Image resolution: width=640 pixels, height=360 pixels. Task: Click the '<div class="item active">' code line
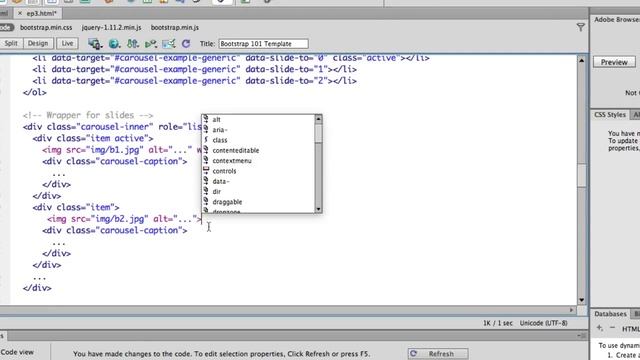click(x=93, y=138)
